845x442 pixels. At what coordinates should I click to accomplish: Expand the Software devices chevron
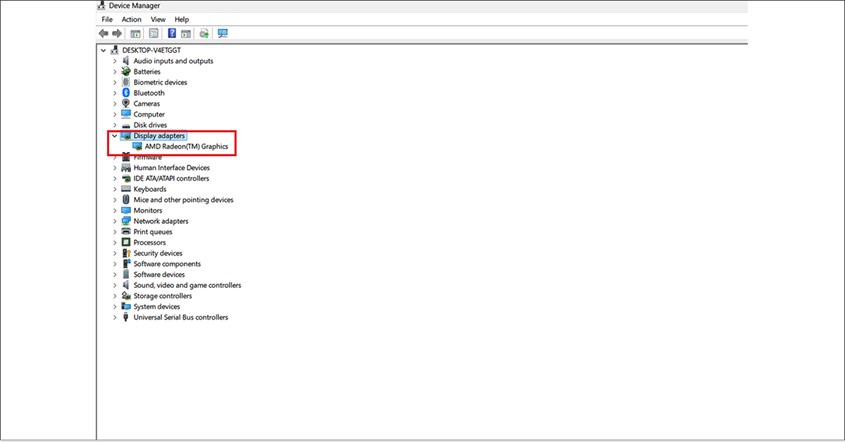(114, 274)
